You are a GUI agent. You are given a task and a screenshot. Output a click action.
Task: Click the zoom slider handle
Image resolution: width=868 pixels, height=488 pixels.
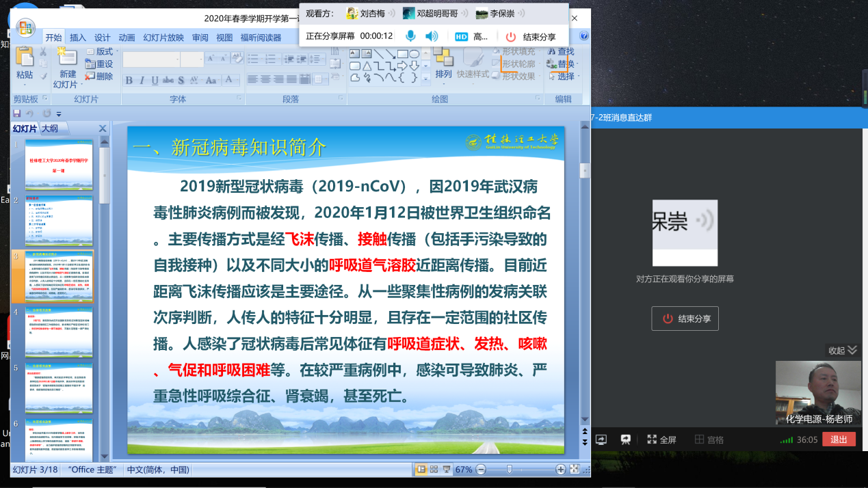(x=509, y=470)
